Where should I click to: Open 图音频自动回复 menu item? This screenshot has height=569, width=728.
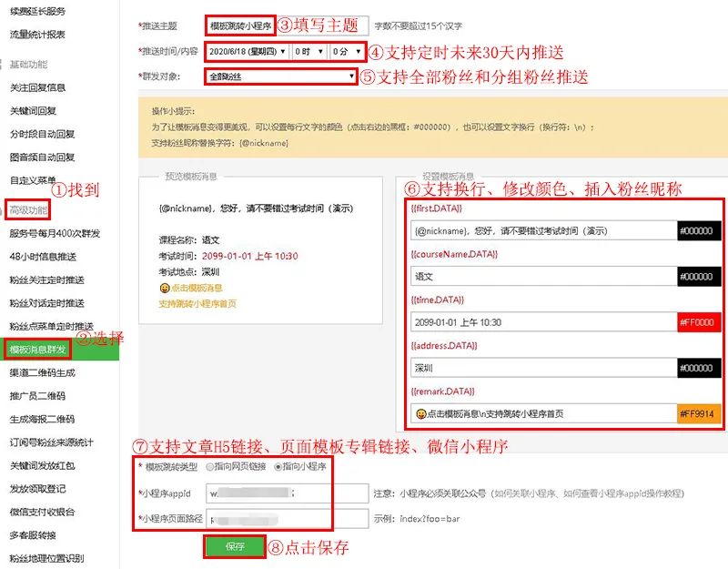(42, 157)
